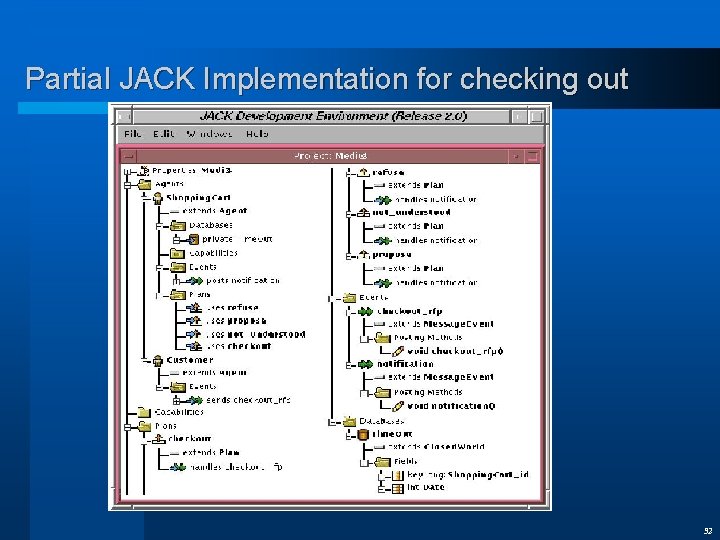Select 'extends Agent' under ShoppingCart
Screen dimensions: 720x540
coord(214,211)
